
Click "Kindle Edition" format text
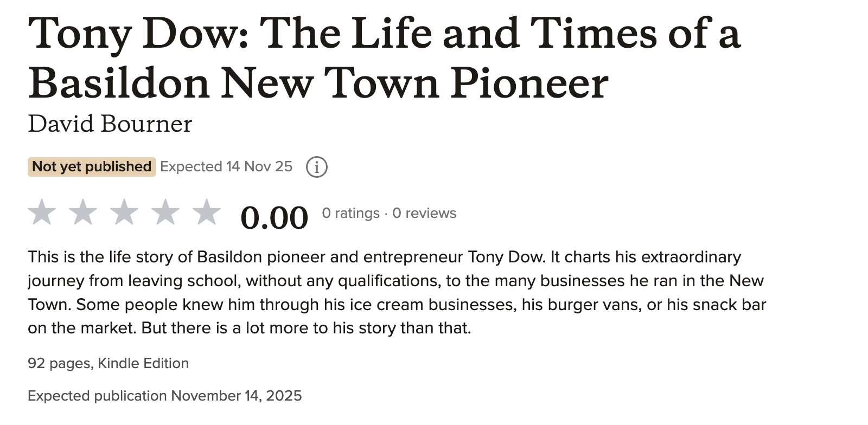point(143,363)
